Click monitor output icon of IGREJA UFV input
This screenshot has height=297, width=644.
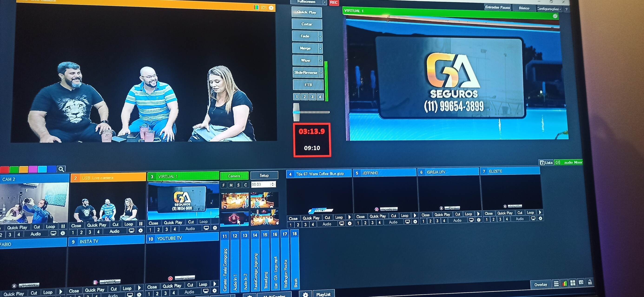pos(471,220)
